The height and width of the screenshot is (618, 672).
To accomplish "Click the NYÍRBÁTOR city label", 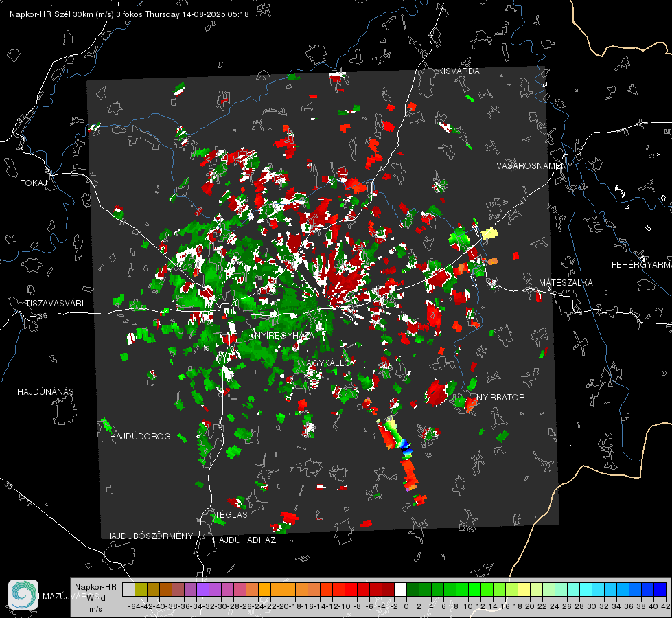I will [x=500, y=398].
